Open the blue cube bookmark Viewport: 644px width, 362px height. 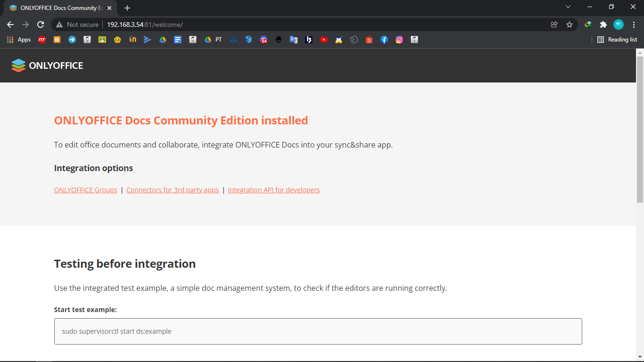click(x=248, y=40)
